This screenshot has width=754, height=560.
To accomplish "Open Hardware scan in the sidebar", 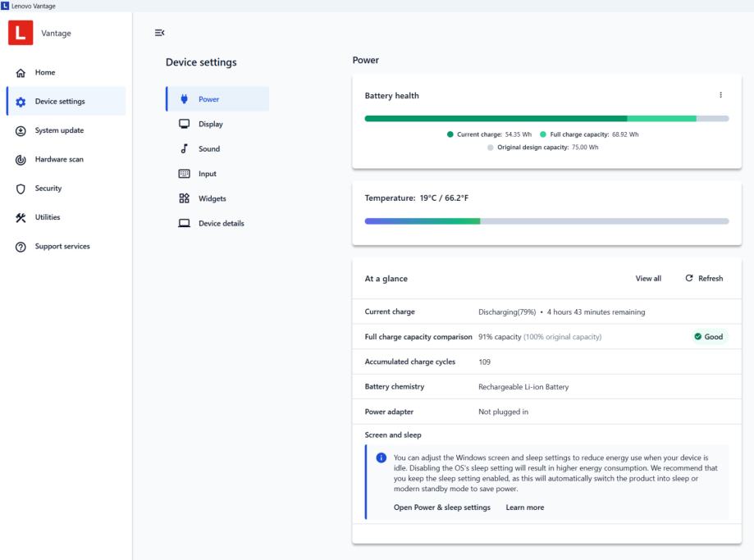I will (x=58, y=159).
